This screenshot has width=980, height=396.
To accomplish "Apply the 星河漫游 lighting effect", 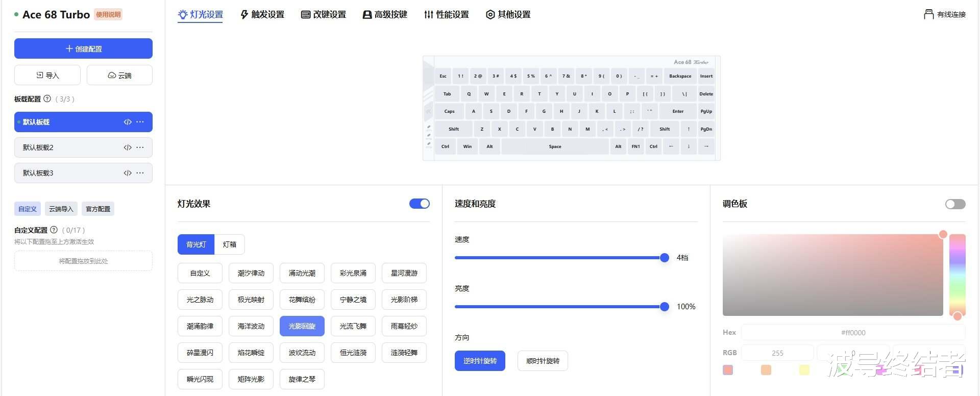I will tap(404, 273).
